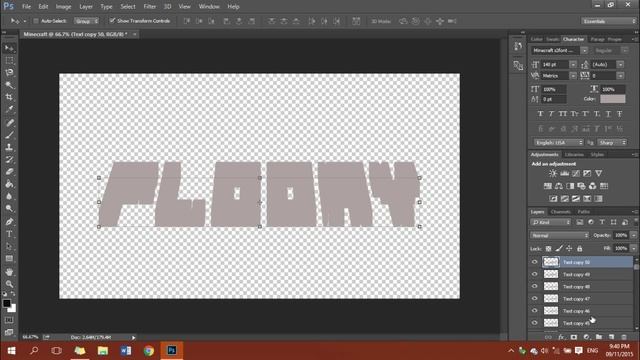This screenshot has height=360, width=640.
Task: Hide the Text copy 50 layer
Action: point(535,262)
